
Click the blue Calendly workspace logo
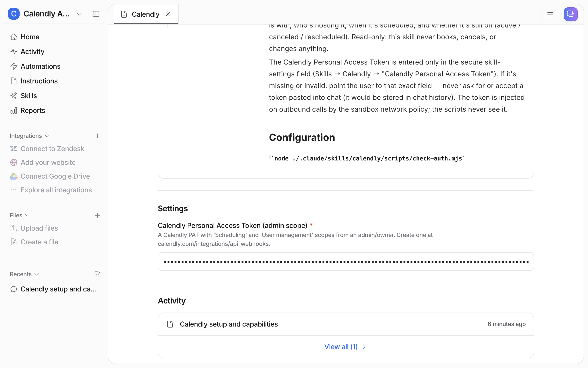14,14
